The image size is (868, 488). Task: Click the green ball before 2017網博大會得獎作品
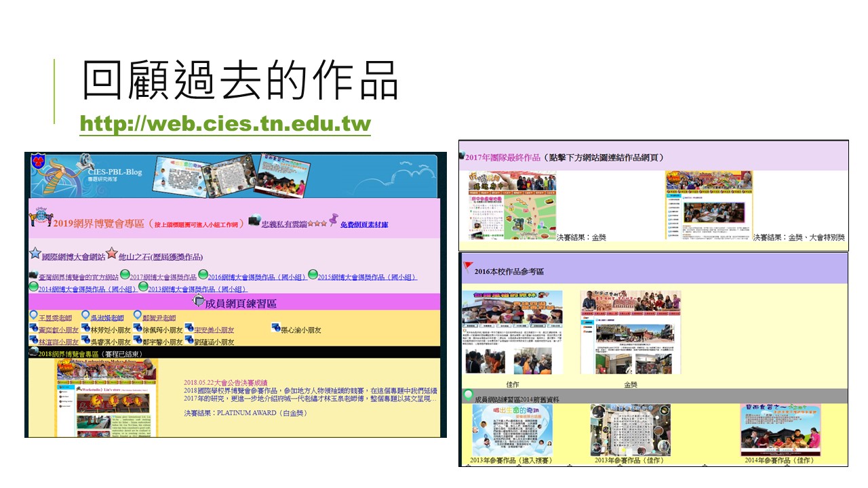click(x=125, y=274)
